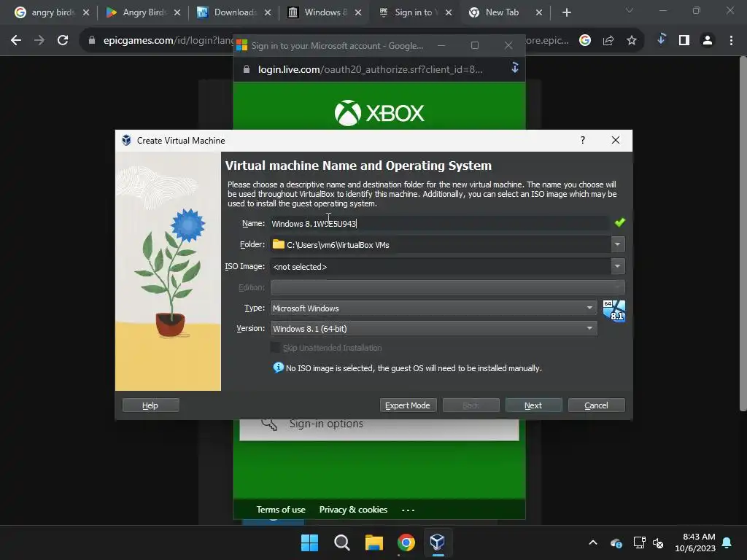Open Chrome three-dot menu
The height and width of the screenshot is (560, 747).
click(x=731, y=41)
